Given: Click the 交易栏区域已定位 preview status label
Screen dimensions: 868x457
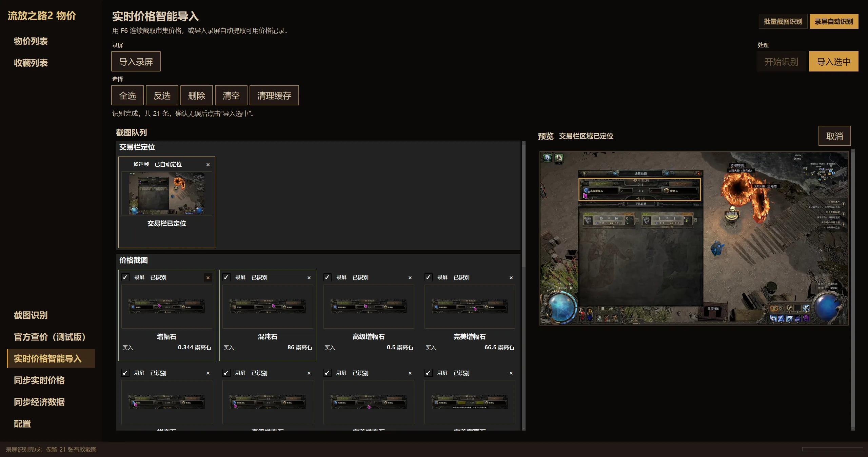Looking at the screenshot, I should pyautogui.click(x=586, y=136).
